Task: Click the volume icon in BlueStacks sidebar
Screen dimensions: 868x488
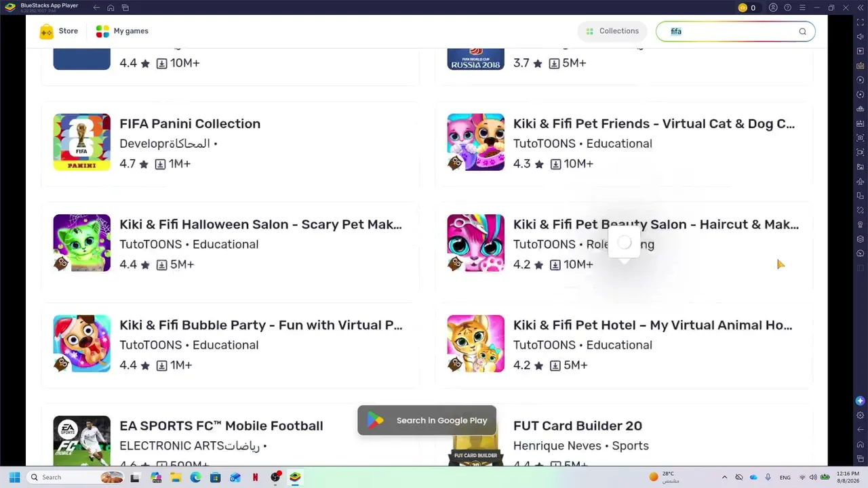Action: [861, 37]
